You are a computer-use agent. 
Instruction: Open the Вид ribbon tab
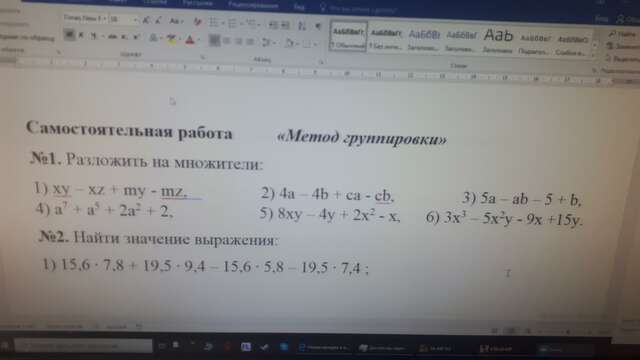pos(299,7)
